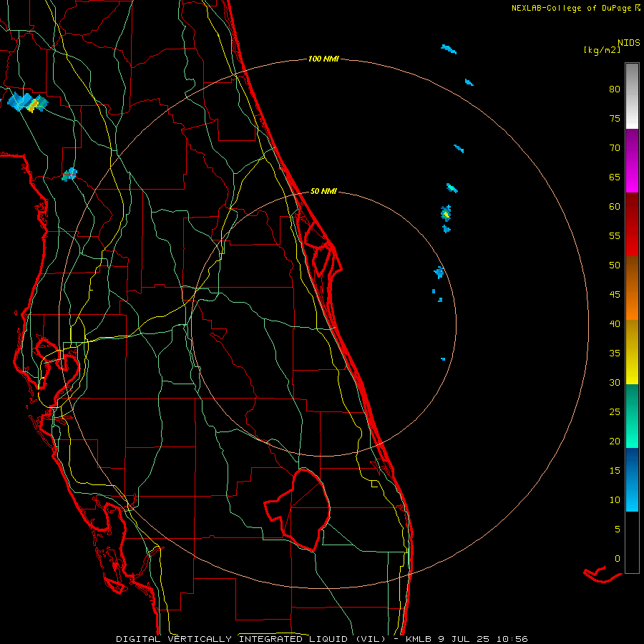Click the "40" value on the color scale
Screen dimensions: 644x644
pos(615,323)
